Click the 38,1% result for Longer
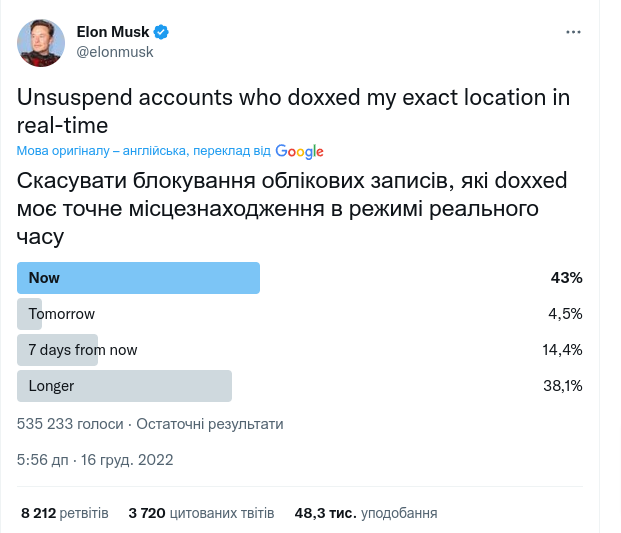The height and width of the screenshot is (533, 621). coord(562,386)
